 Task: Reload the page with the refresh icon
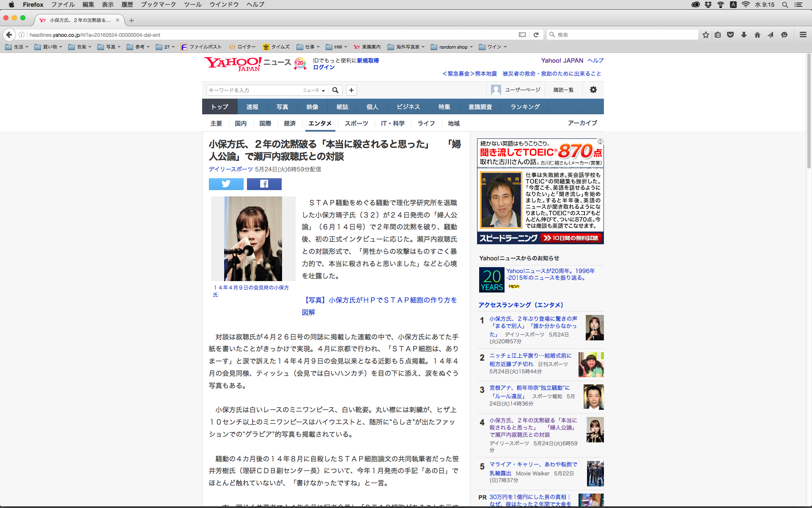pyautogui.click(x=536, y=35)
